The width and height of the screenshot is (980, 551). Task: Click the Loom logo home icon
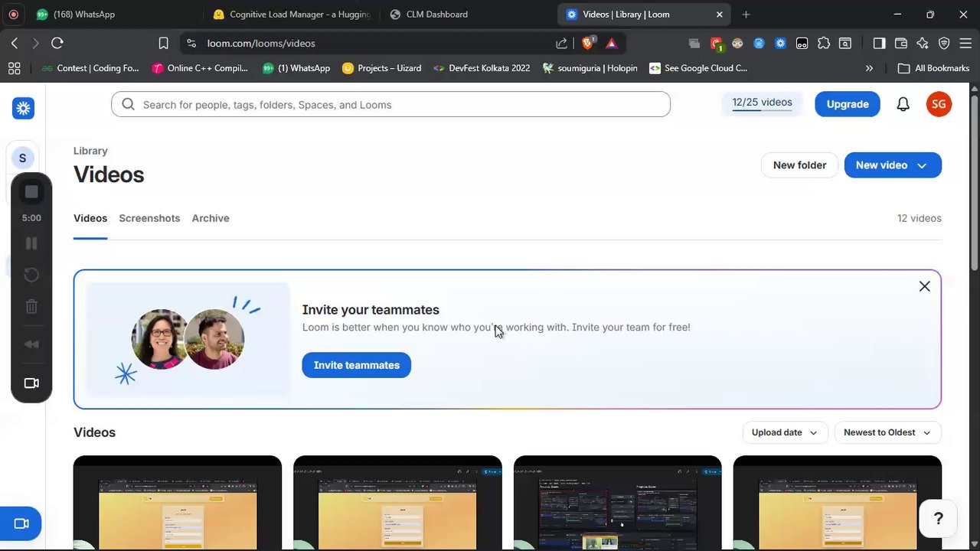[x=23, y=108]
